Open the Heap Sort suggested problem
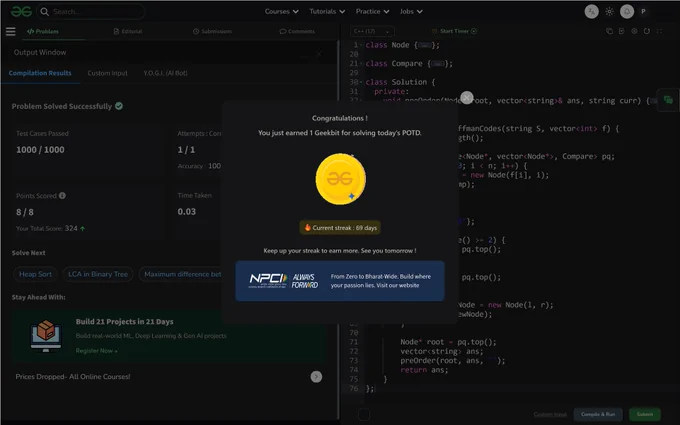This screenshot has height=425, width=680. [36, 274]
